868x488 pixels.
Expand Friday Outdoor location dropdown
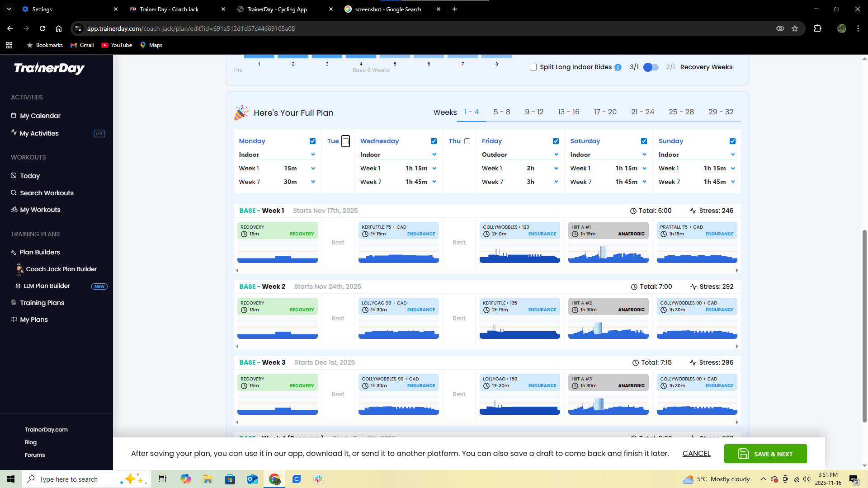pyautogui.click(x=556, y=155)
